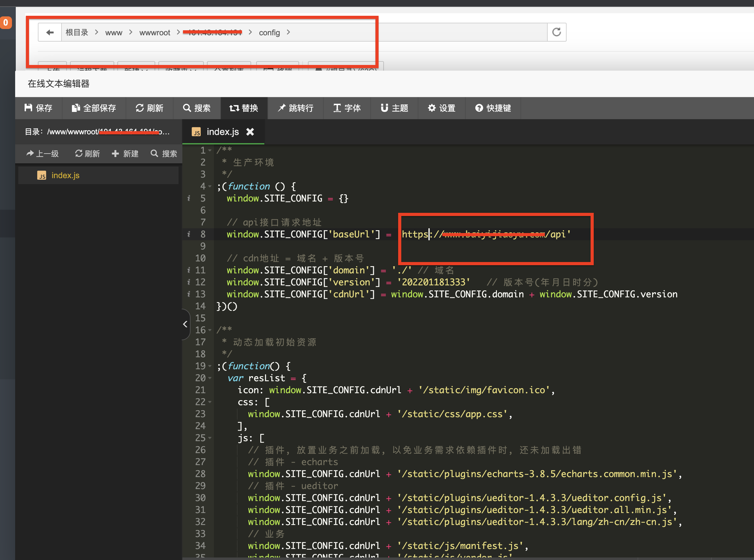
Task: Open the Search (搜索) tool in toolbar
Action: (x=197, y=108)
